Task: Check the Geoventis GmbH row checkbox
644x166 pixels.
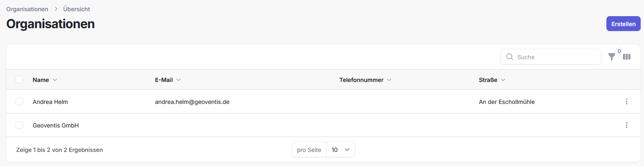Action: point(19,125)
